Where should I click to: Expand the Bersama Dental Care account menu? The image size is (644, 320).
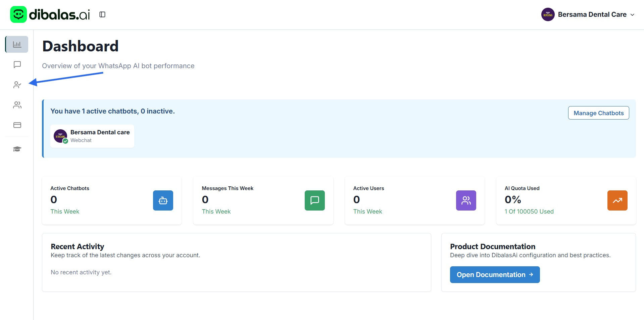592,14
